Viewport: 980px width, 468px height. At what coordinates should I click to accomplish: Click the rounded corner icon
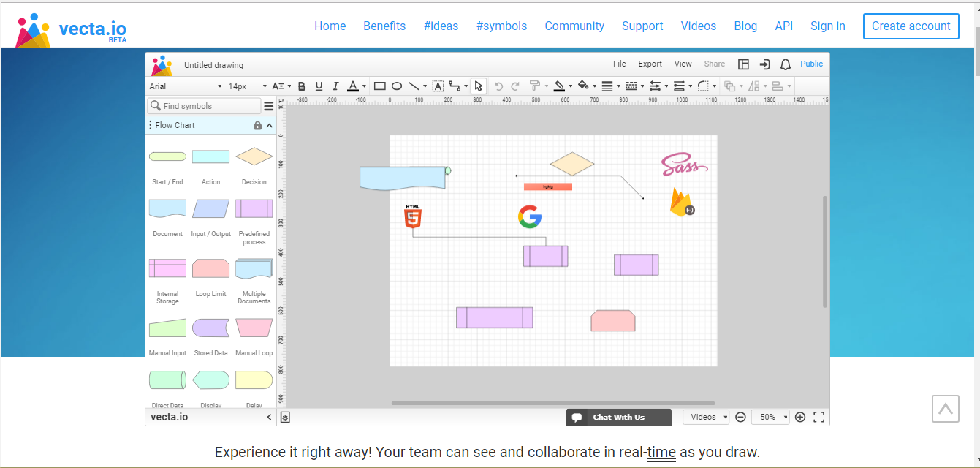tap(703, 86)
